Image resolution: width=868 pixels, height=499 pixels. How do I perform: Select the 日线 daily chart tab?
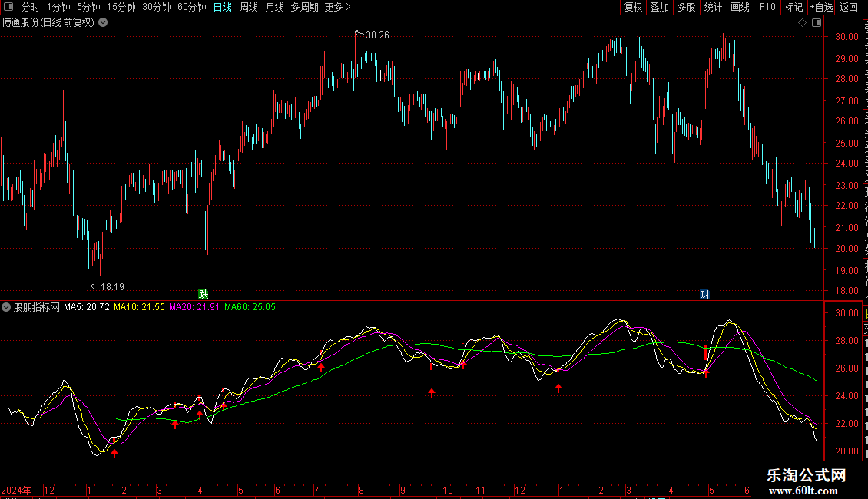point(223,7)
